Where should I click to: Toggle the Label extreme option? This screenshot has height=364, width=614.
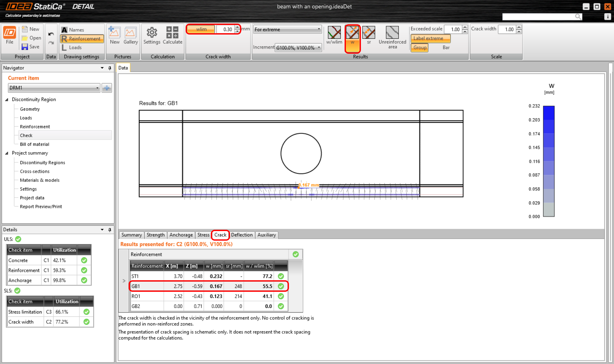coord(430,38)
